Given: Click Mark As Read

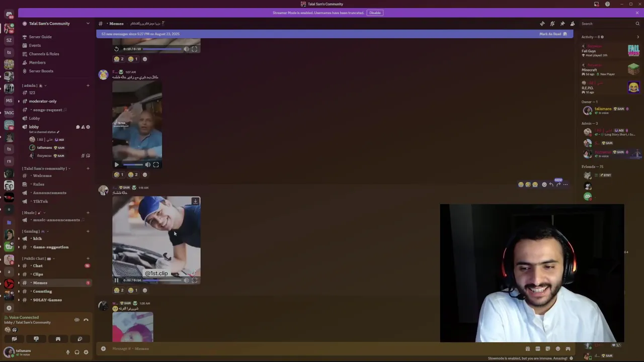Looking at the screenshot, I should [553, 34].
